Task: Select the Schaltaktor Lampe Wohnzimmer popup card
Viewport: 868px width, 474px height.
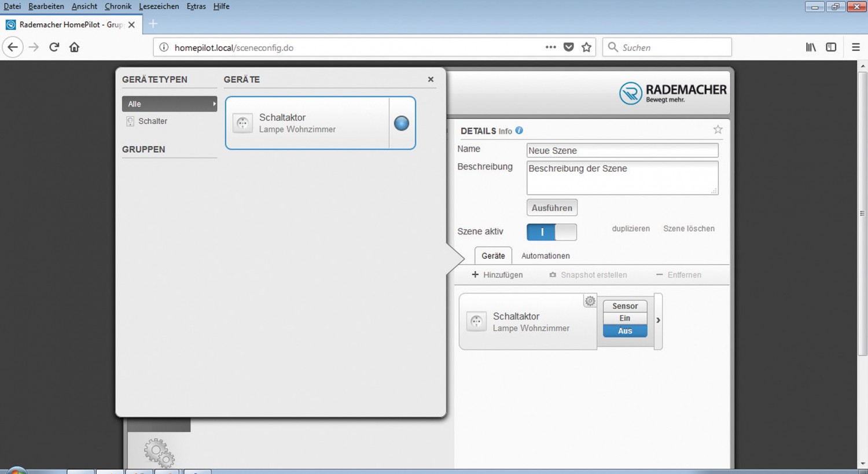Action: point(320,123)
